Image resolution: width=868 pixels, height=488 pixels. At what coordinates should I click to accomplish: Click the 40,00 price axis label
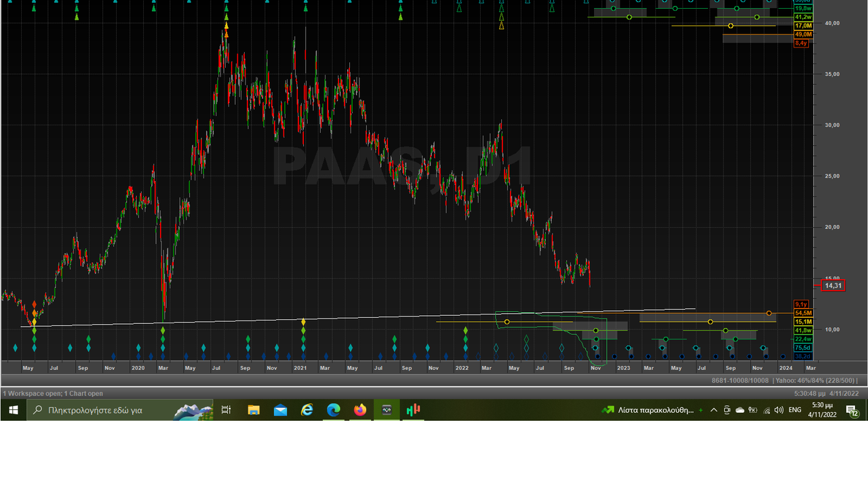click(x=832, y=23)
